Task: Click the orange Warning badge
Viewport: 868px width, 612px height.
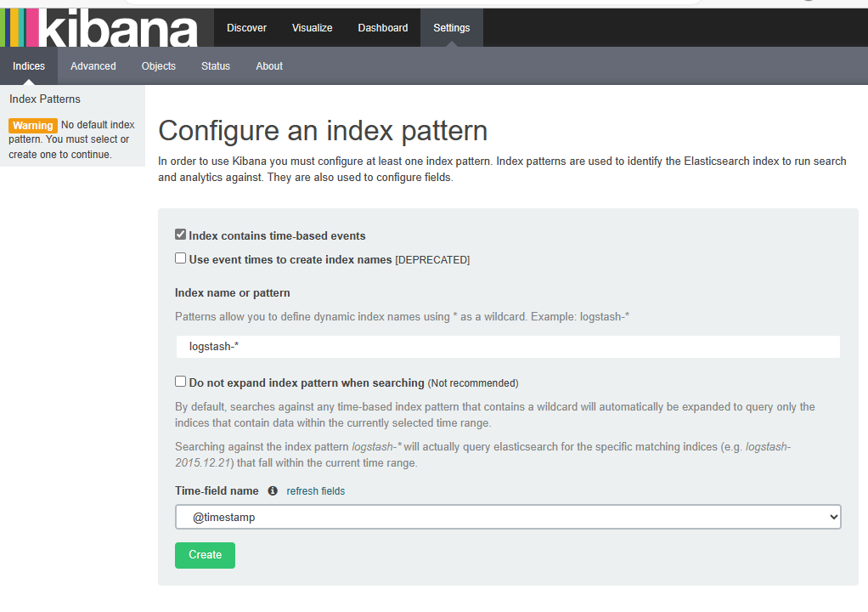Action: click(x=32, y=126)
